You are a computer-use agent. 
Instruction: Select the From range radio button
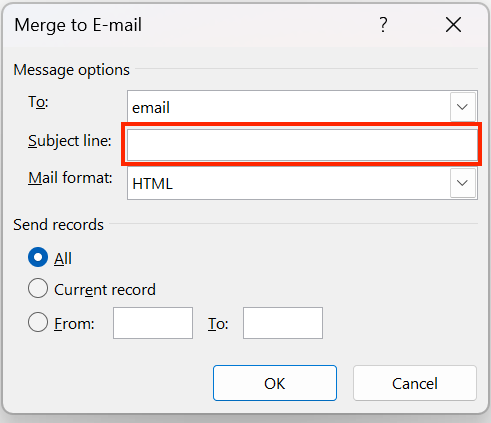coord(38,322)
